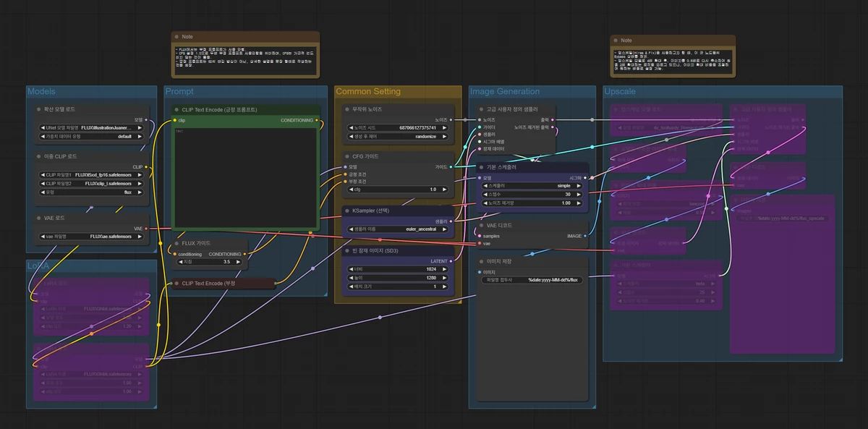Screen dimensions: 868x429
Task: Click the 파일명 접두사 field in 이미지 저장
Action: [532, 279]
